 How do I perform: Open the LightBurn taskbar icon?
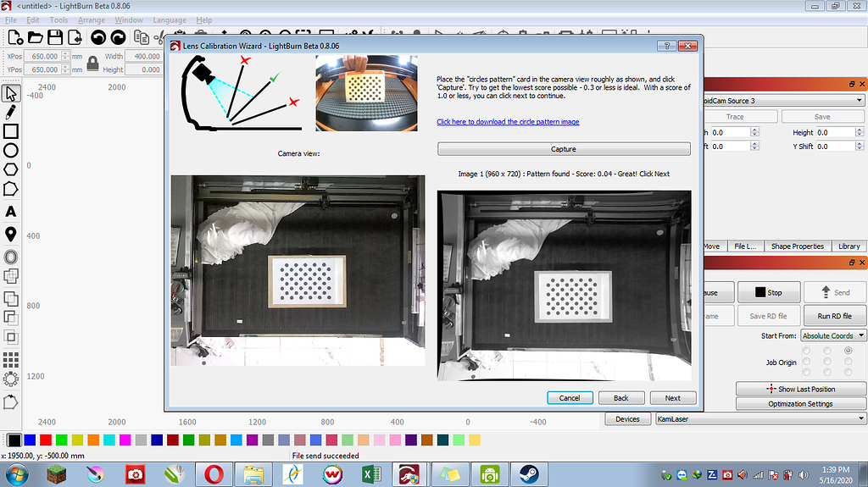point(409,474)
